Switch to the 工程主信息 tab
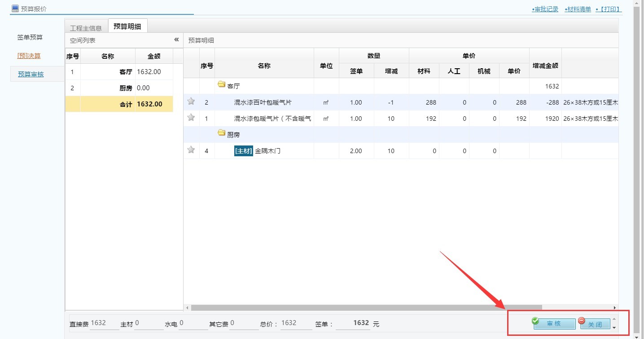644x339 pixels. [x=86, y=27]
